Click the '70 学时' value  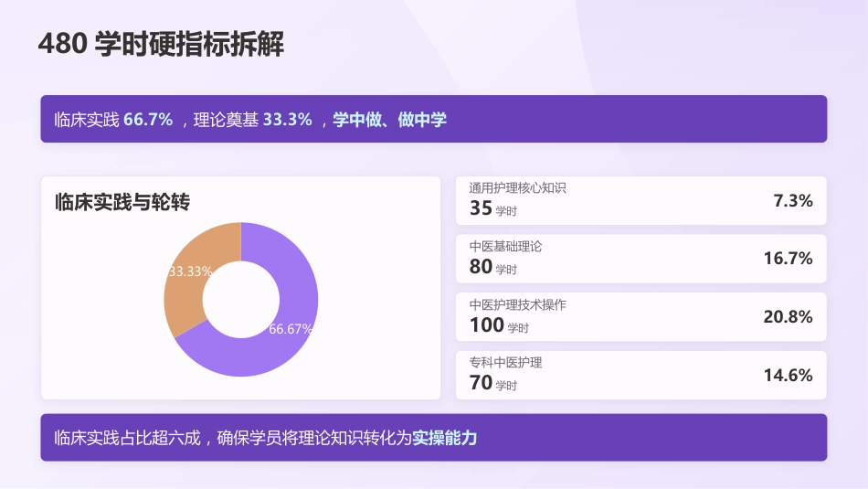(x=493, y=383)
